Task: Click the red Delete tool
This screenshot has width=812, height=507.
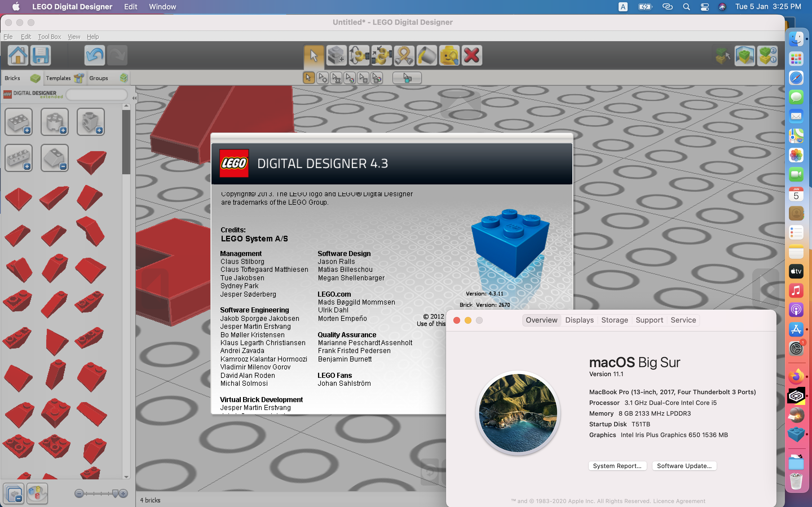Action: [x=471, y=55]
